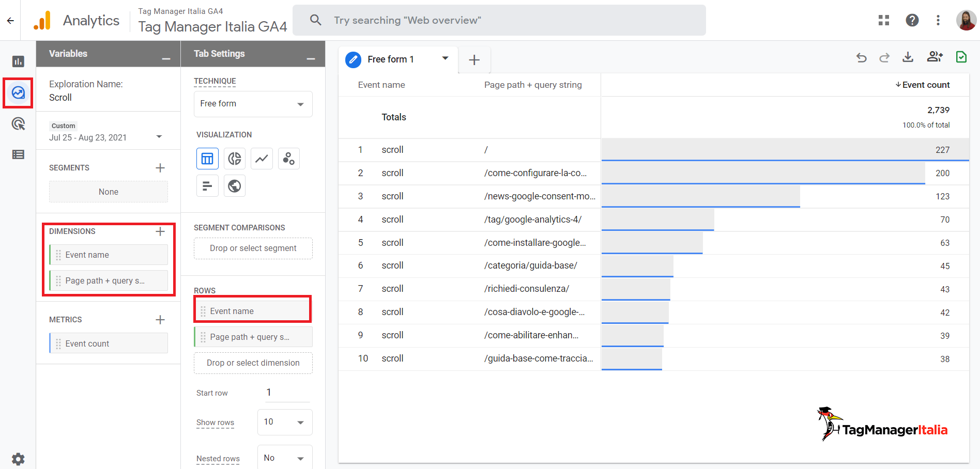This screenshot has width=980, height=469.
Task: Click the Event name dimension chip in Variables
Action: [x=109, y=255]
